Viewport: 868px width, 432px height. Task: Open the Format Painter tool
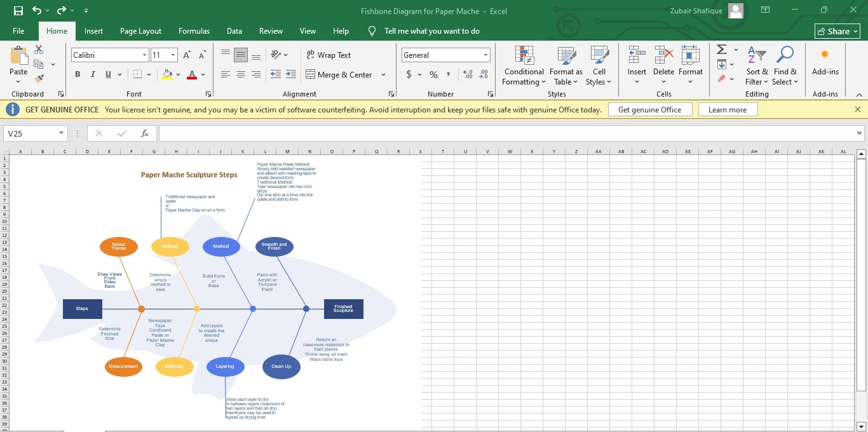point(38,77)
